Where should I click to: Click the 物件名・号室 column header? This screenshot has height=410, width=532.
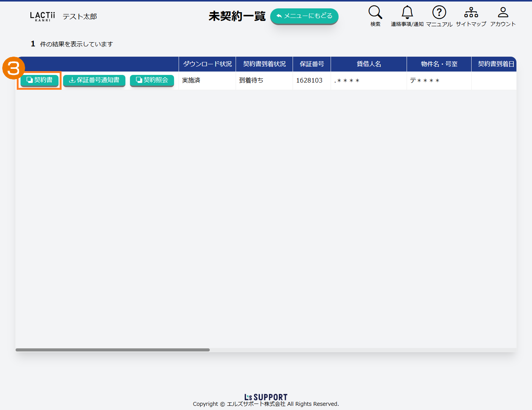coord(439,64)
